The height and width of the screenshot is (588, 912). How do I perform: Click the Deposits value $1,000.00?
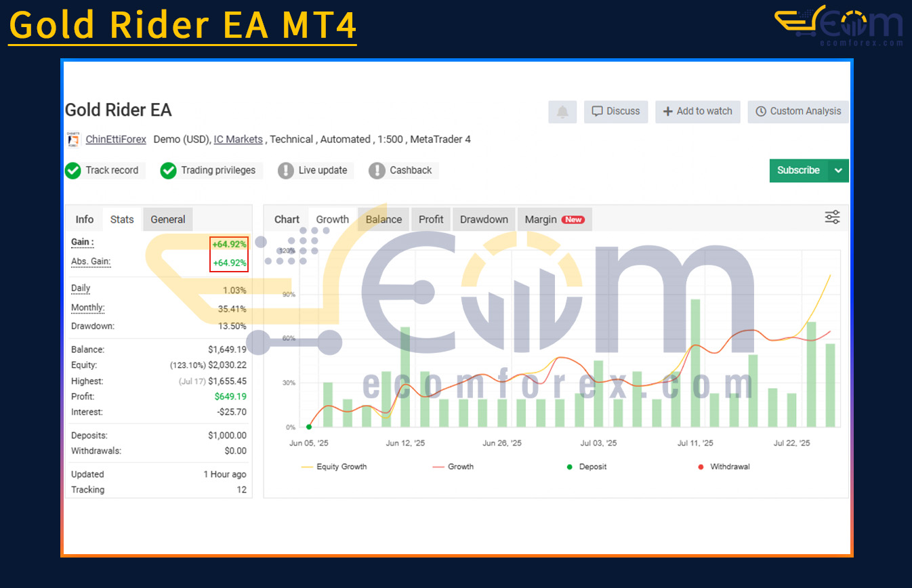tap(227, 436)
